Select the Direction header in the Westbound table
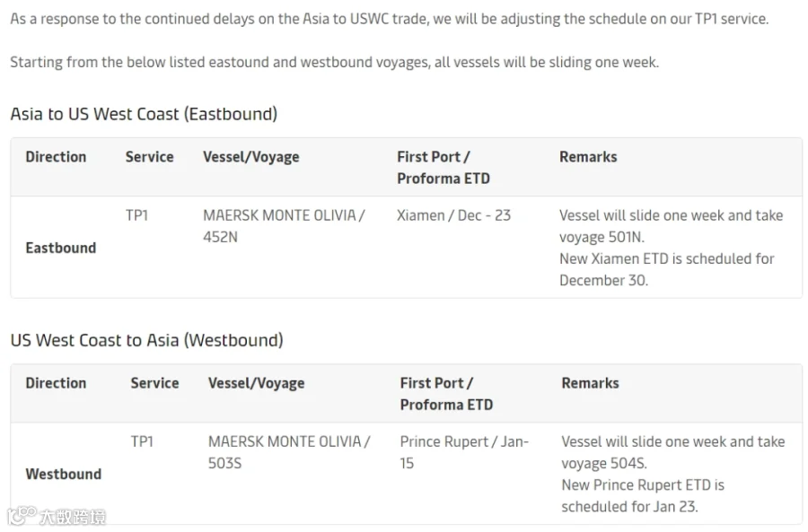This screenshot has width=808, height=532. [56, 383]
